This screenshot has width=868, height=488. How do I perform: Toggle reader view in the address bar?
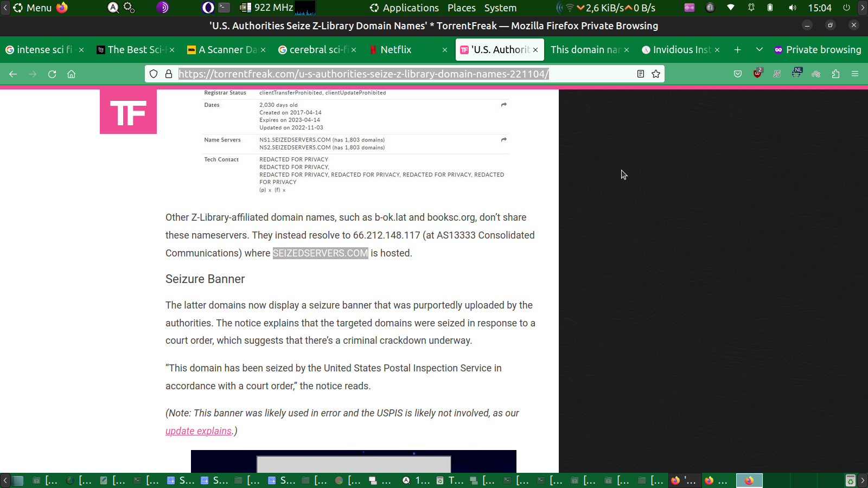tap(641, 74)
